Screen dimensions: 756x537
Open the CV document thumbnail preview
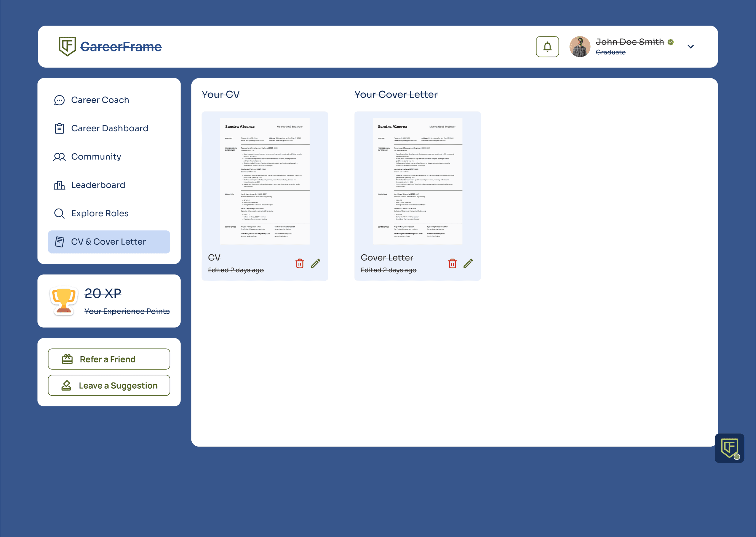265,181
